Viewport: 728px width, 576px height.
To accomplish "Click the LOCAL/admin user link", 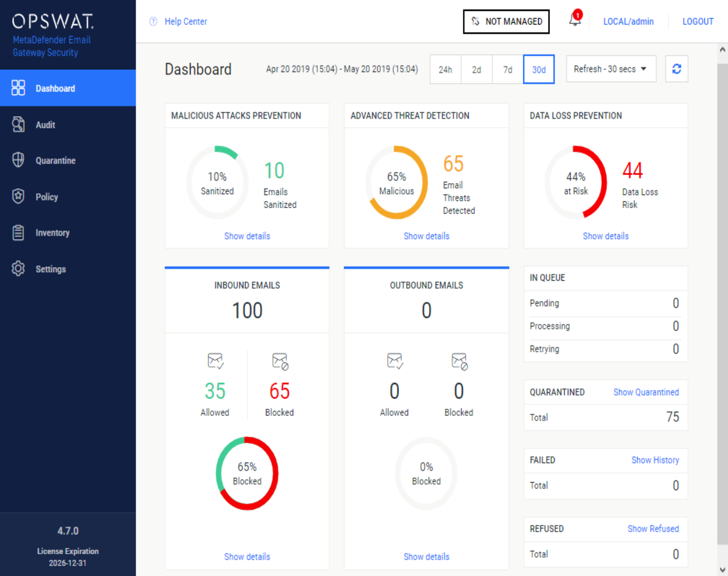I will click(628, 21).
